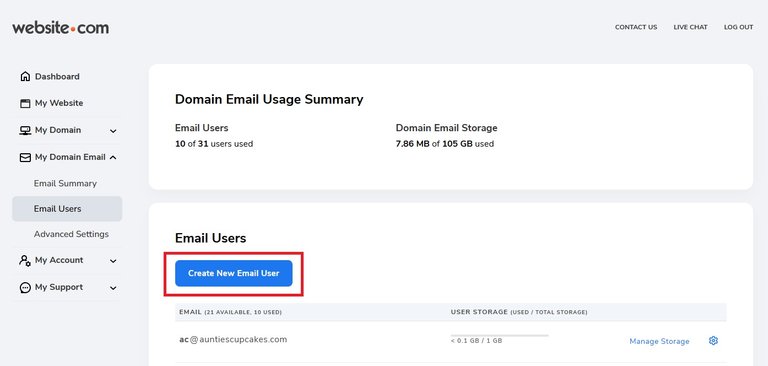The height and width of the screenshot is (366, 768).
Task: Open the Dashboard menu item
Action: (x=57, y=76)
